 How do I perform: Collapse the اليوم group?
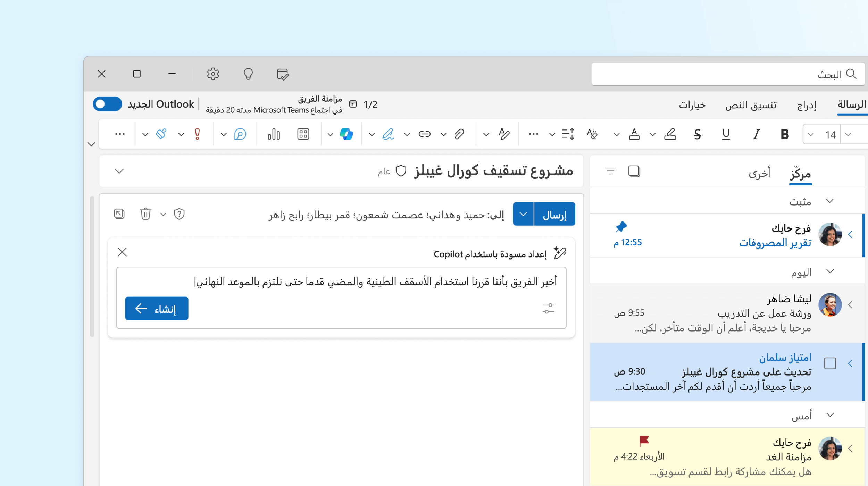point(830,271)
